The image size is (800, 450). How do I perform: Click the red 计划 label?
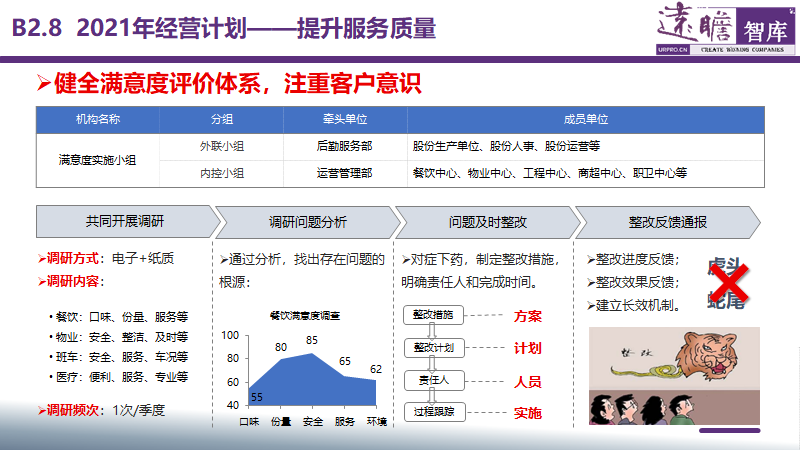pos(528,348)
